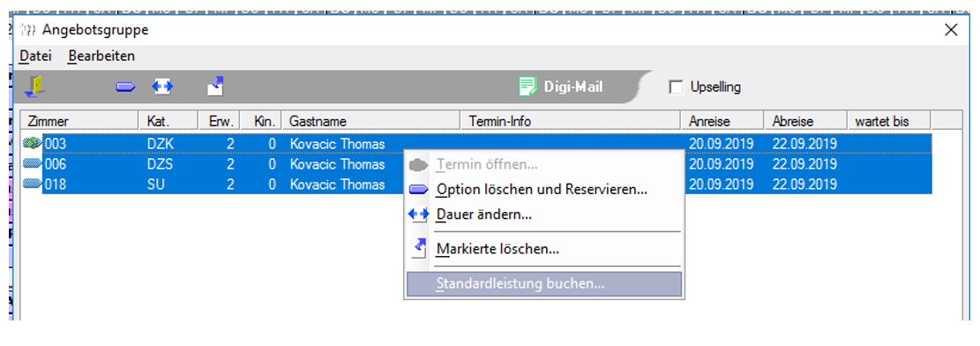Sort by Gastname column header

tap(370, 121)
